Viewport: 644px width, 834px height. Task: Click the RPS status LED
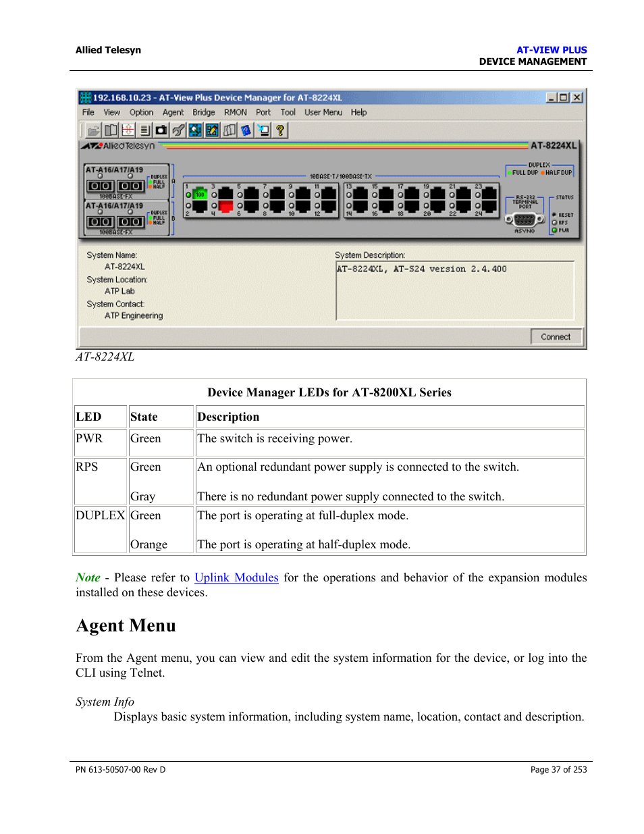[x=555, y=222]
